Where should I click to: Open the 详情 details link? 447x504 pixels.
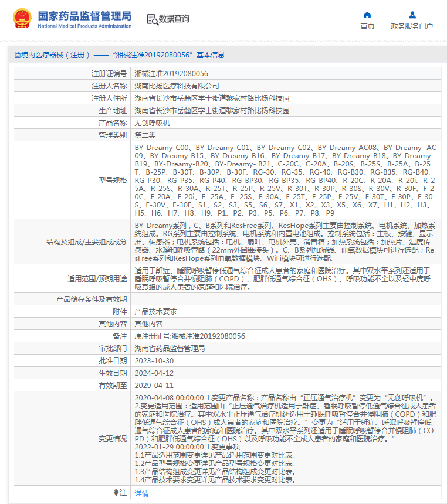pyautogui.click(x=142, y=493)
